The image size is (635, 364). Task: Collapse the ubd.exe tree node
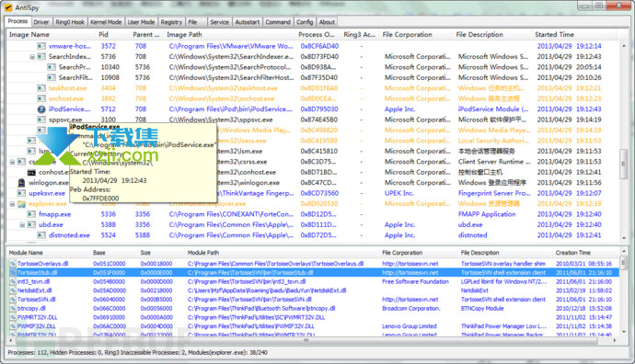tap(22, 225)
